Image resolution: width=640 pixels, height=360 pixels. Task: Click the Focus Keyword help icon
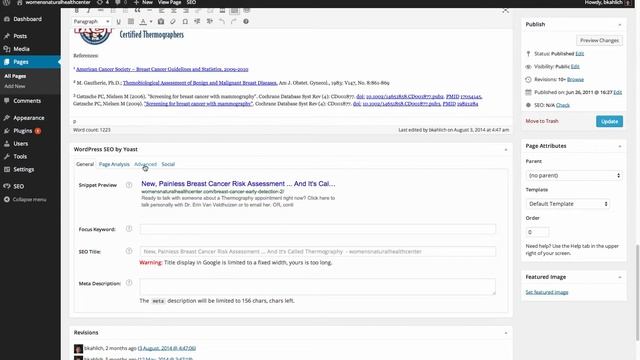point(129,229)
